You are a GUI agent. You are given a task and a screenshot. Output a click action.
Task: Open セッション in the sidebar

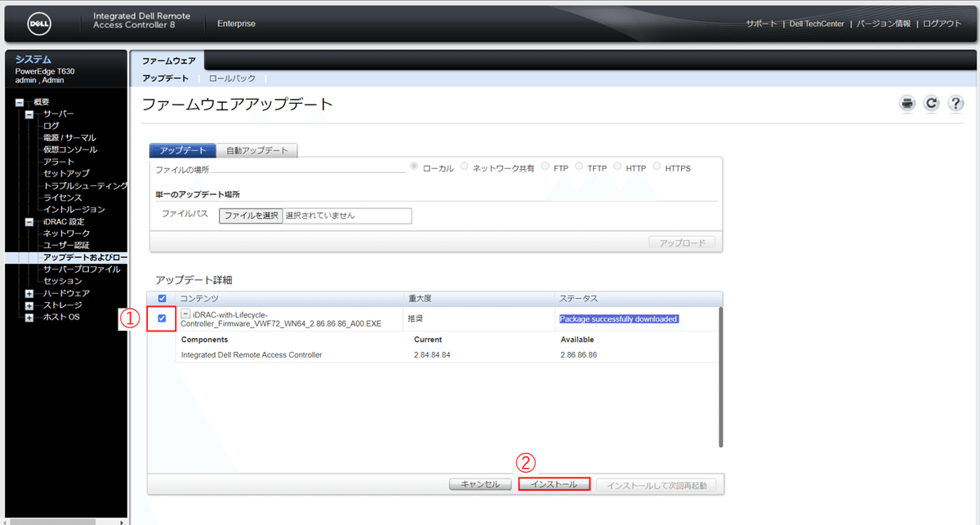click(63, 282)
